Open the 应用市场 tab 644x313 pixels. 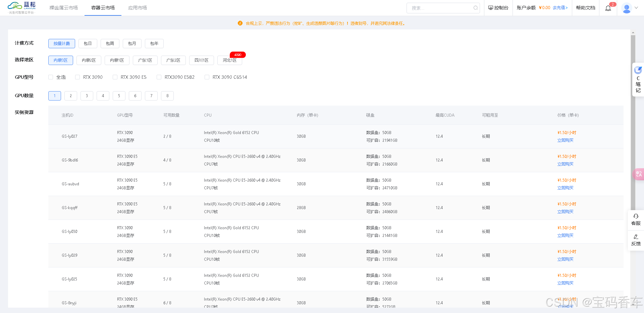pos(137,8)
